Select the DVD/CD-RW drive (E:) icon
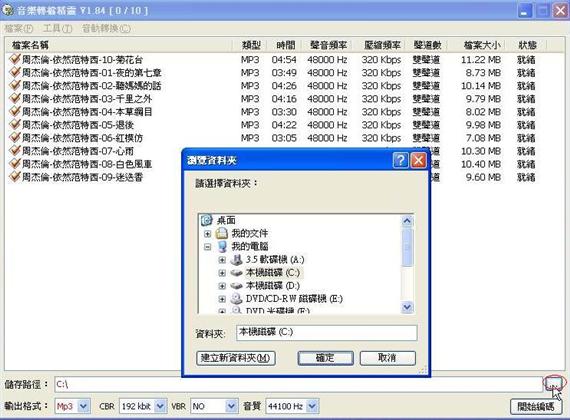 tap(236, 299)
